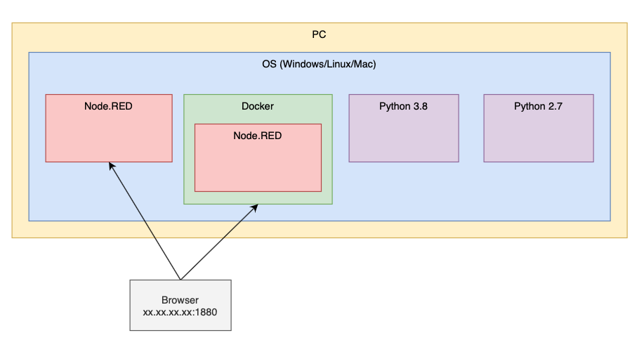Select the Node.RED box inside Docker
The height and width of the screenshot is (345, 644).
[x=258, y=157]
